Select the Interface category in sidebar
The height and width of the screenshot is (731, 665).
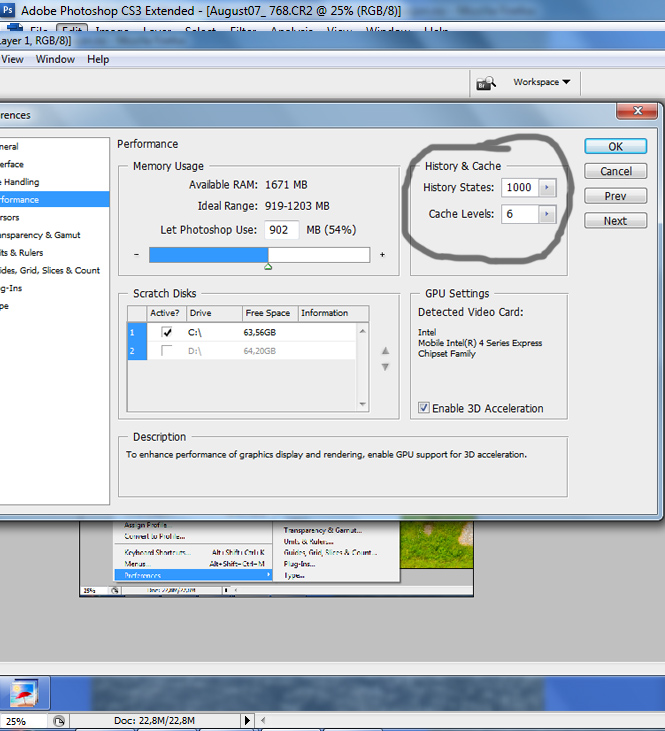[55, 164]
